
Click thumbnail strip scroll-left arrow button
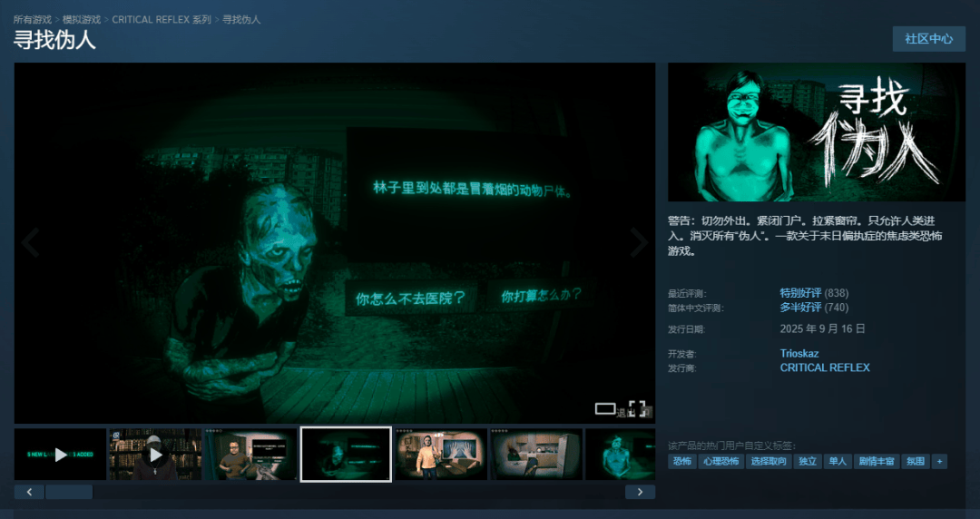(29, 492)
